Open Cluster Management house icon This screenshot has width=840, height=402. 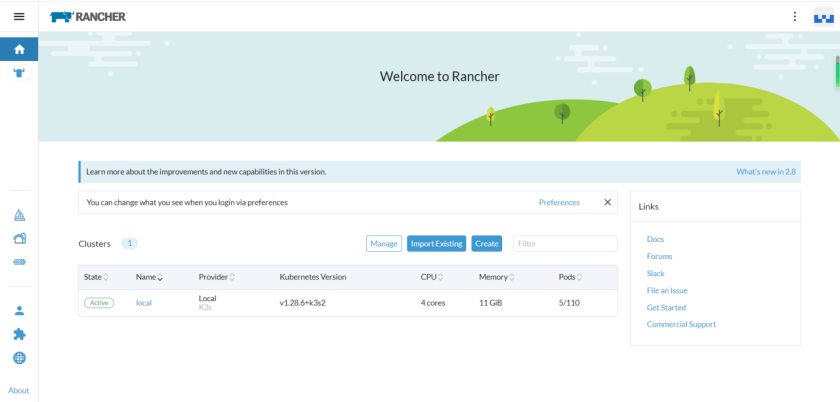(19, 239)
